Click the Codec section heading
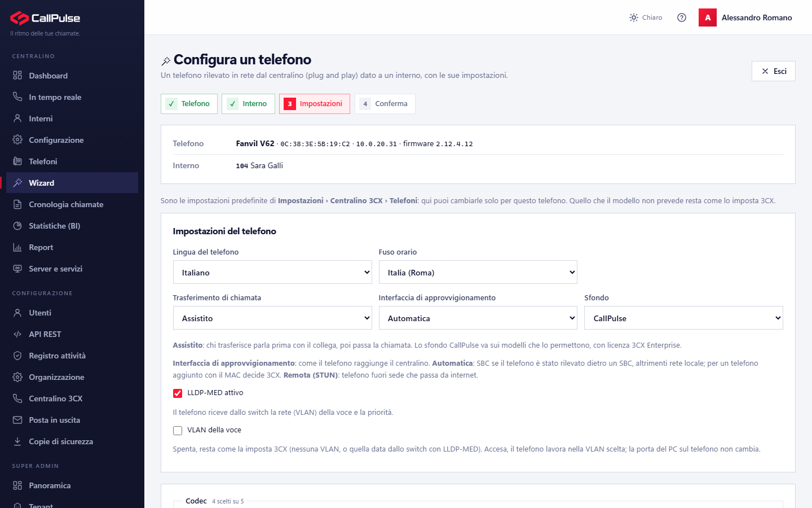The image size is (812, 508). pyautogui.click(x=196, y=501)
